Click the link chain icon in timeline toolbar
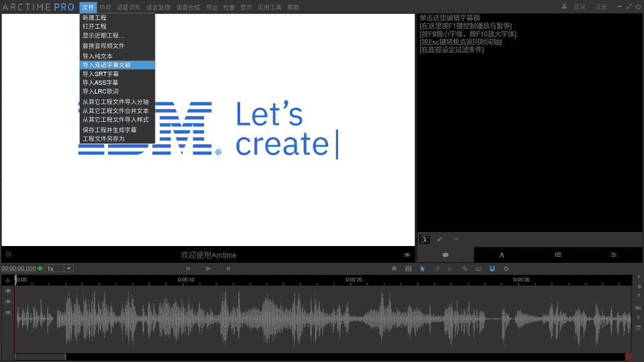Viewport: 644px width, 362px height. [464, 269]
